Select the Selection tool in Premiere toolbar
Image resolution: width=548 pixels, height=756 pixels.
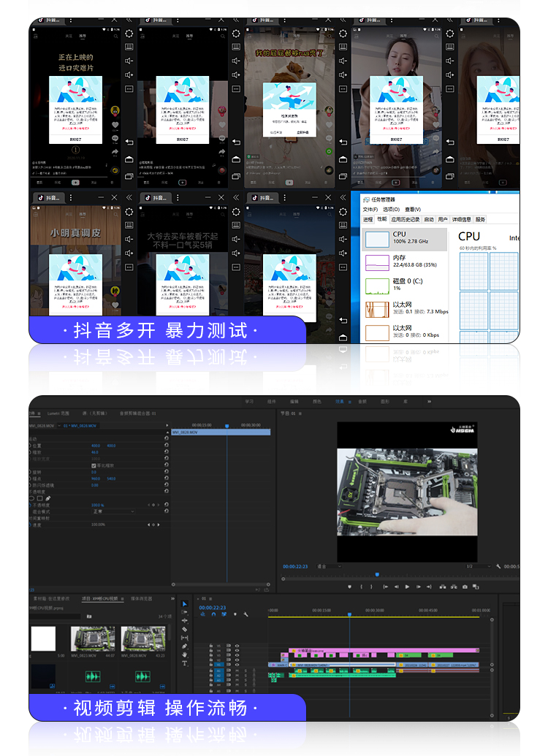(x=184, y=603)
